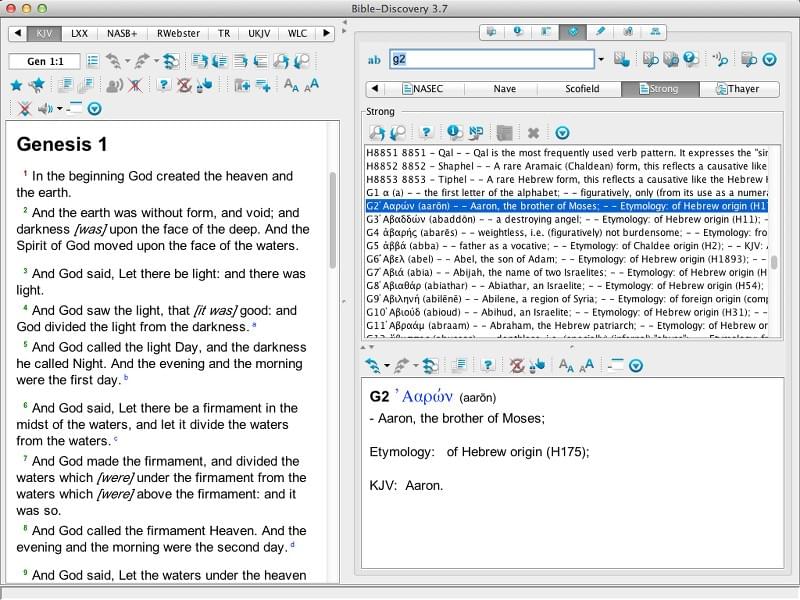Select the WLC Bible tab

click(297, 34)
